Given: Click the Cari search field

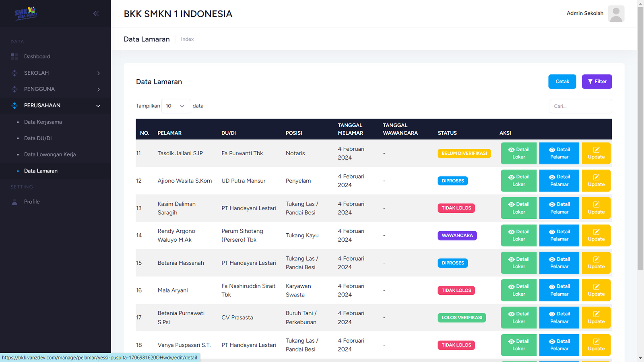Looking at the screenshot, I should [580, 106].
